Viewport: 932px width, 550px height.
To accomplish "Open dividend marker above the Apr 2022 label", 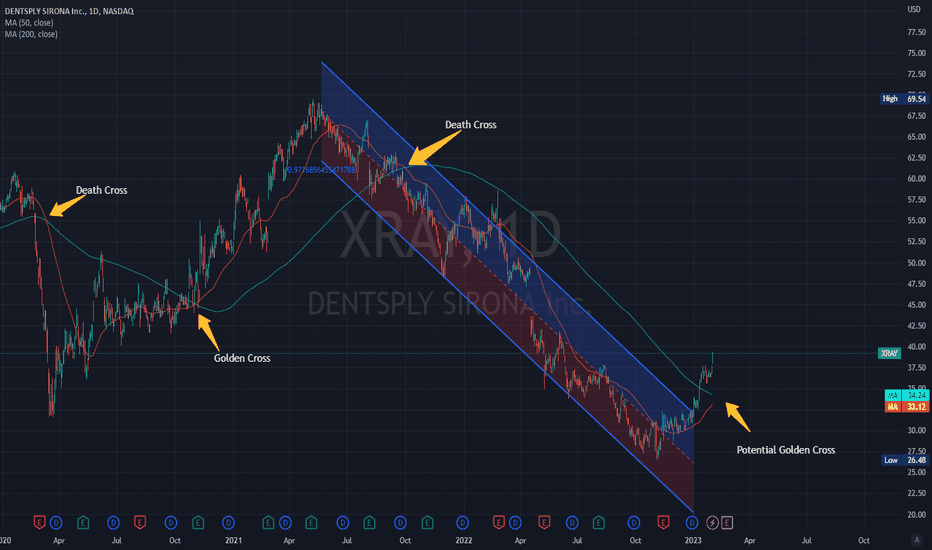I will [x=515, y=523].
